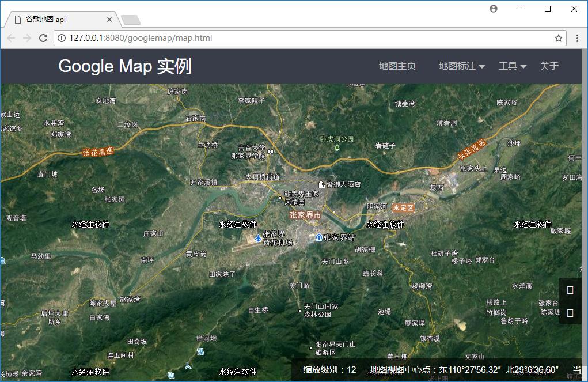Image resolution: width=588 pixels, height=382 pixels.
Task: Click the hotel icon at 紫御大酒店
Action: (321, 184)
